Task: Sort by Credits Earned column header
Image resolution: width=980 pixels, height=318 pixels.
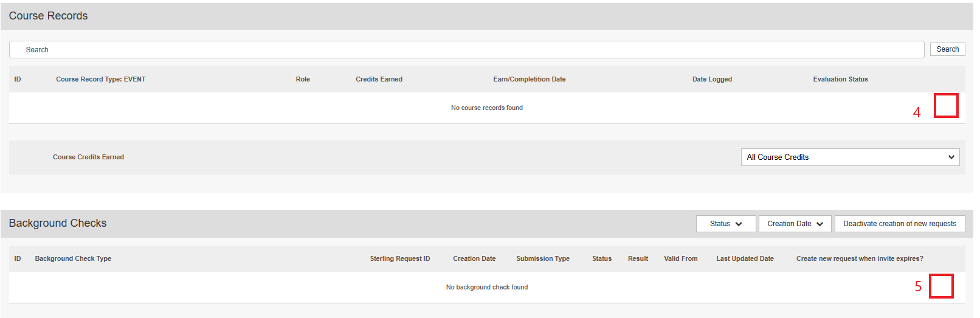Action: (379, 79)
